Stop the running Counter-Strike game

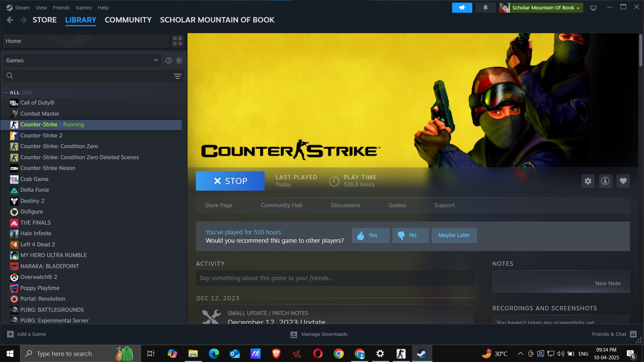tap(230, 181)
